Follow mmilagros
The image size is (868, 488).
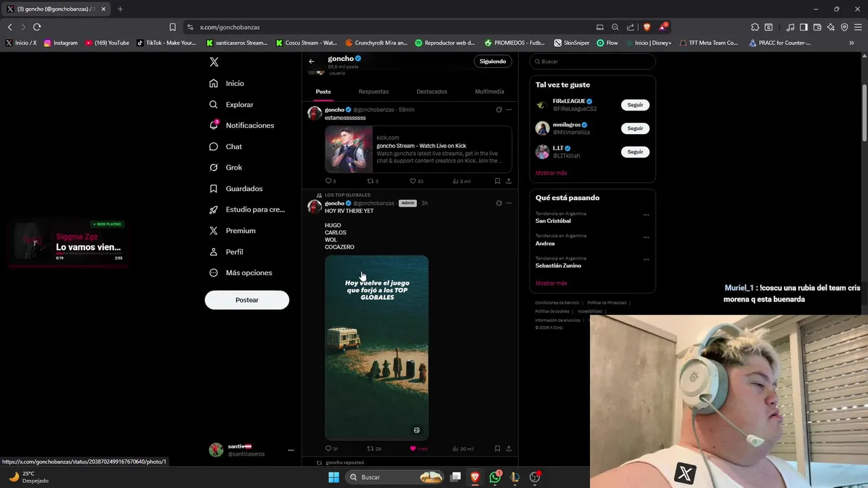(635, 128)
